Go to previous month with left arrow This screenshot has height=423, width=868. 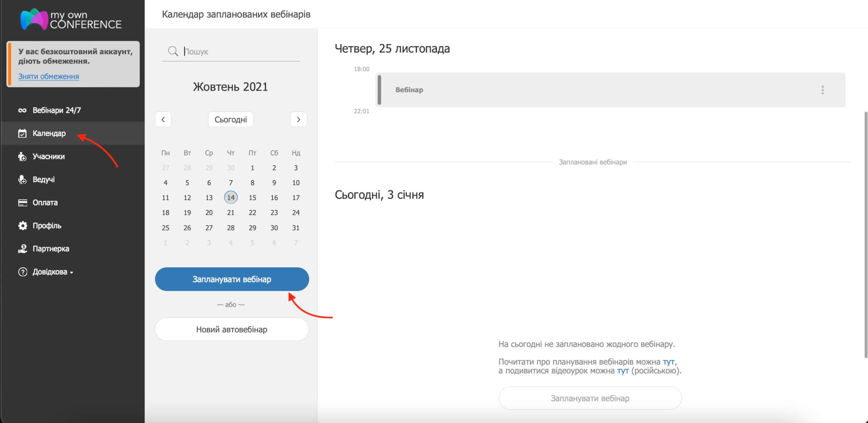pyautogui.click(x=163, y=119)
